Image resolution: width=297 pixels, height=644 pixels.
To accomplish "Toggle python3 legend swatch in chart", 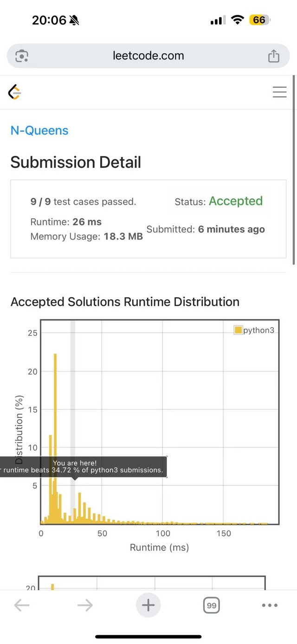I will (x=238, y=330).
